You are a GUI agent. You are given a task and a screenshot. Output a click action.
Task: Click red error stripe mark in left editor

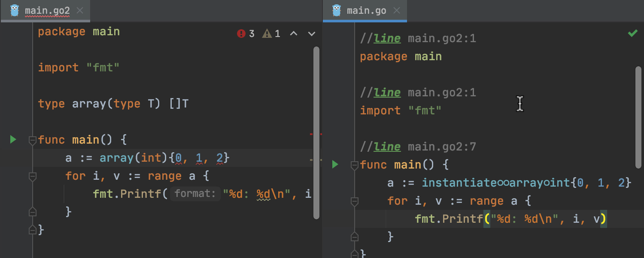pos(316,134)
